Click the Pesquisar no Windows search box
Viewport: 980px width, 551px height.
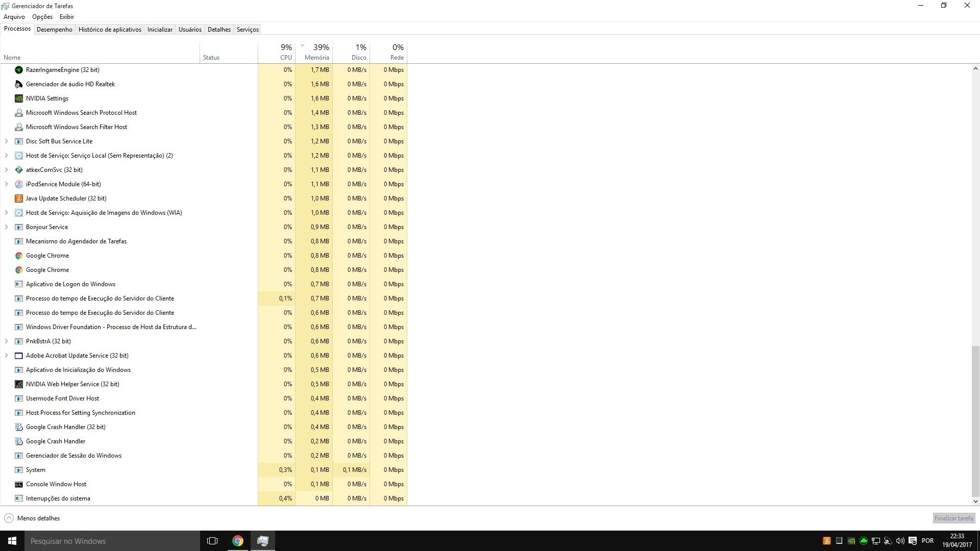(x=112, y=541)
